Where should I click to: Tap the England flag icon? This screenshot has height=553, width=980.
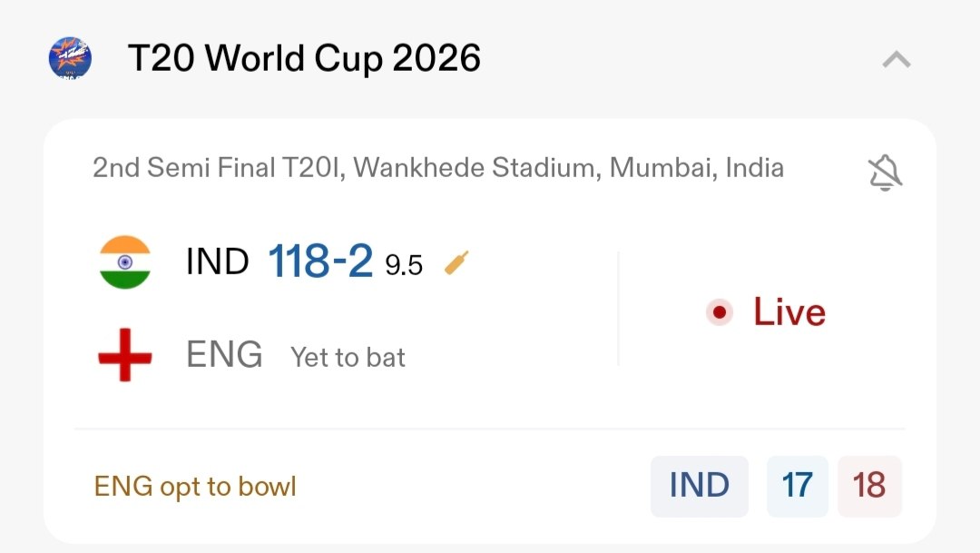click(x=125, y=355)
